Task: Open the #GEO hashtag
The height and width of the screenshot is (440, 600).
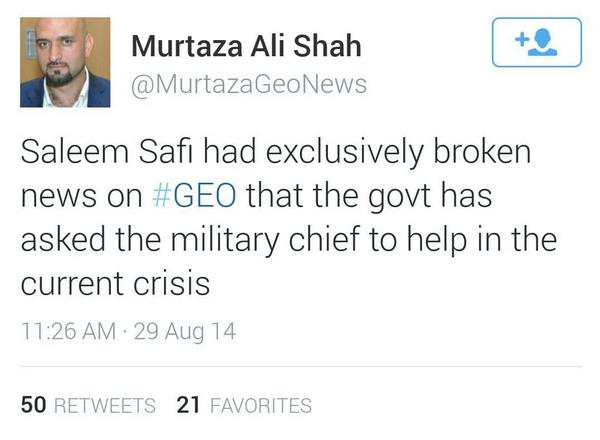Action: 198,195
